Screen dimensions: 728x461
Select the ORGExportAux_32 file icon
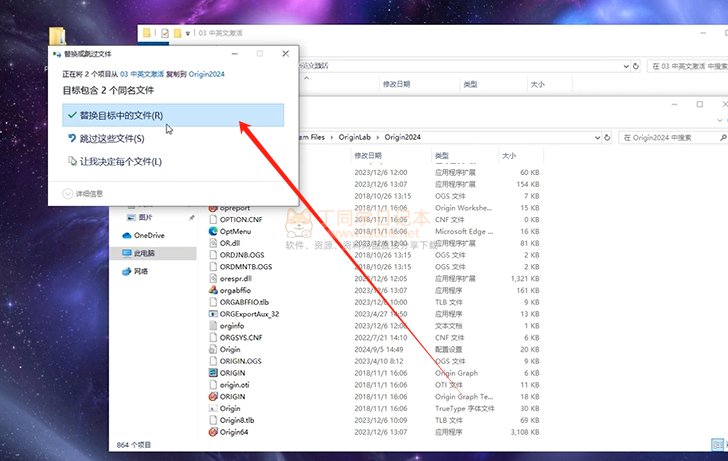click(213, 313)
